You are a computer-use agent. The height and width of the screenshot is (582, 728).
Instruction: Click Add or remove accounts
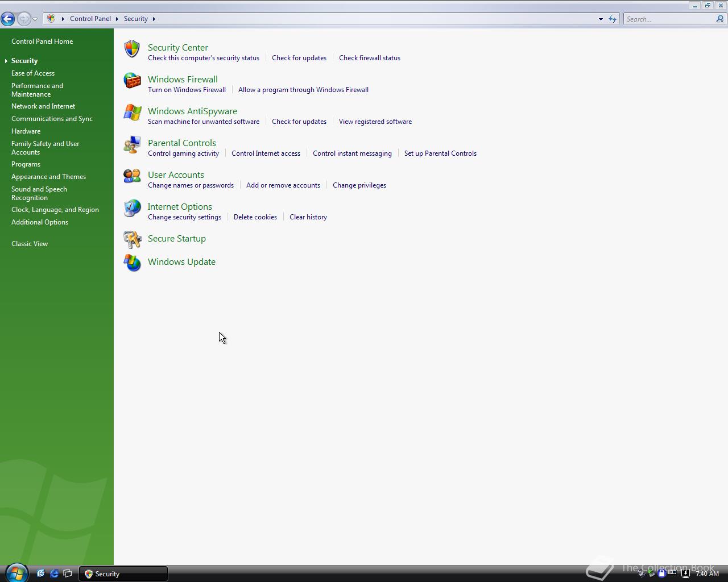tap(283, 185)
